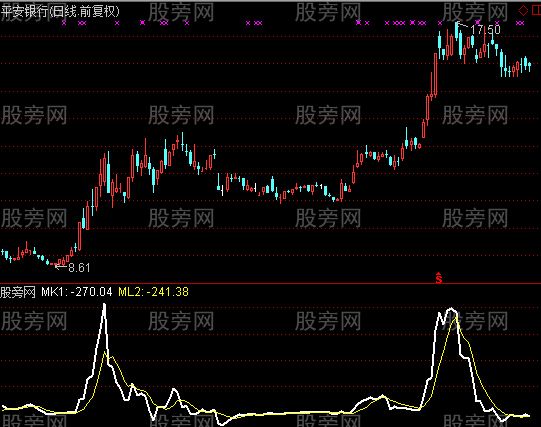The image size is (541, 427).
Task: Click the red diamond icon at chart corner
Action: click(523, 10)
